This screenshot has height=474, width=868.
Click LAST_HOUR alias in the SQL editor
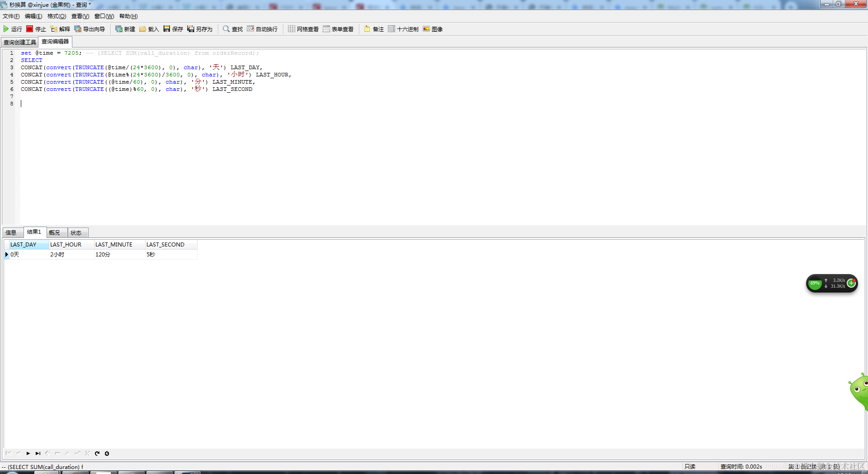click(272, 75)
